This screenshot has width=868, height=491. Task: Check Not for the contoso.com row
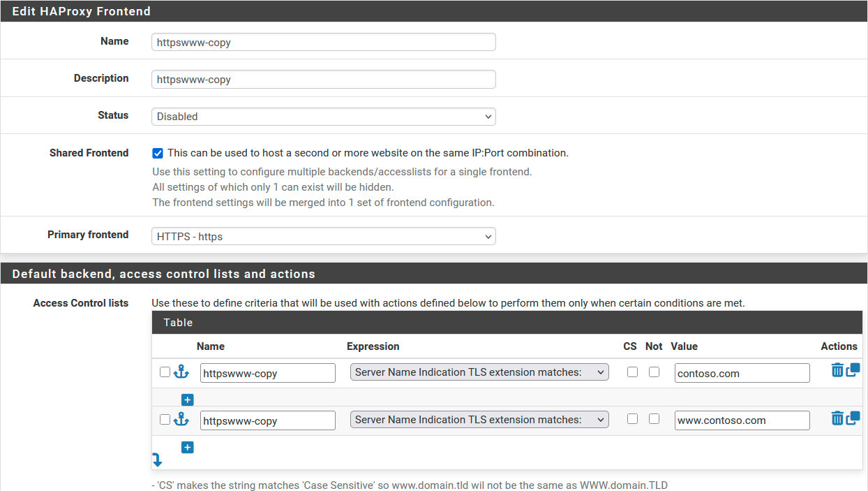(x=654, y=372)
